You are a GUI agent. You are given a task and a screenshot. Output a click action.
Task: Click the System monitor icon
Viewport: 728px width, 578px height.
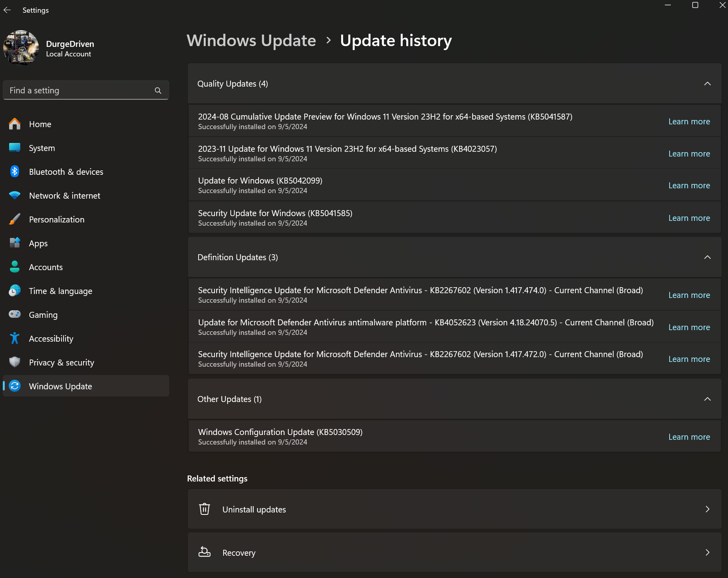click(x=15, y=148)
